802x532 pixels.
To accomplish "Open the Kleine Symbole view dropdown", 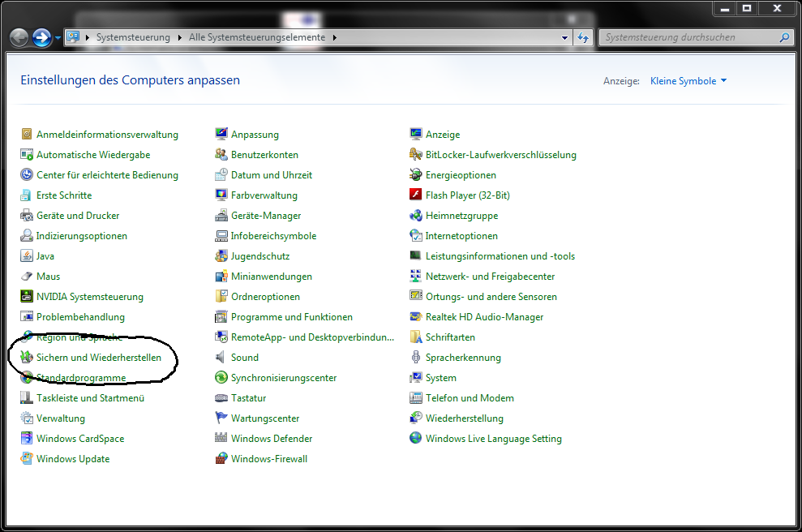I will pyautogui.click(x=688, y=81).
